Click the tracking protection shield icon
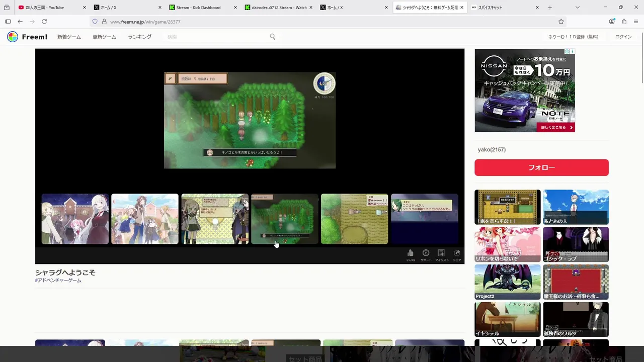Image resolution: width=644 pixels, height=362 pixels. coord(95,22)
